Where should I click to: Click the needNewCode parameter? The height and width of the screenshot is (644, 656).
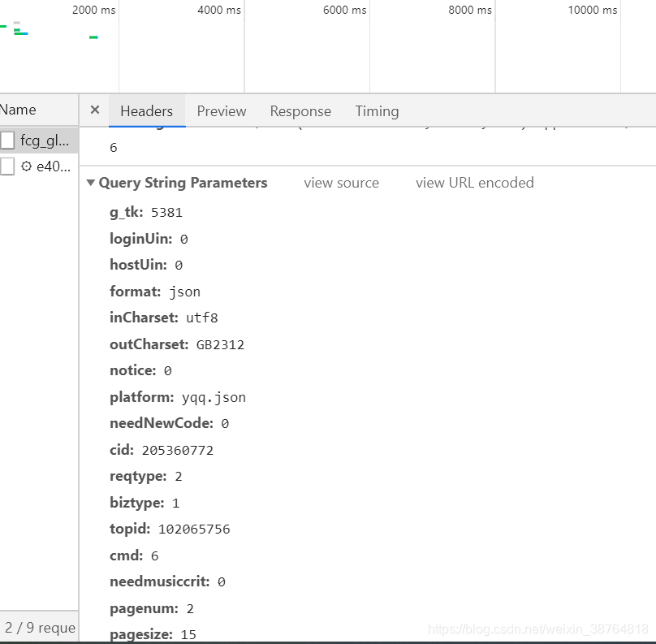tap(169, 423)
